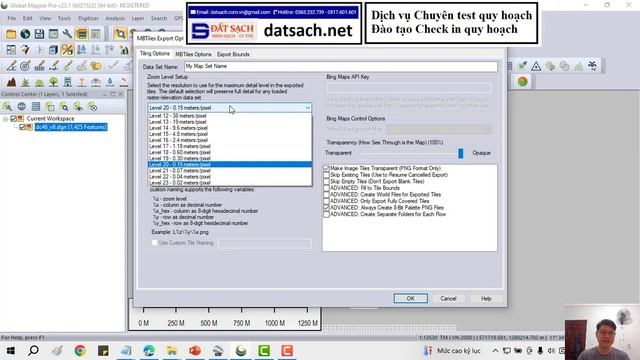Open the Tools menu
The height and width of the screenshot is (360, 640).
pyautogui.click(x=64, y=18)
